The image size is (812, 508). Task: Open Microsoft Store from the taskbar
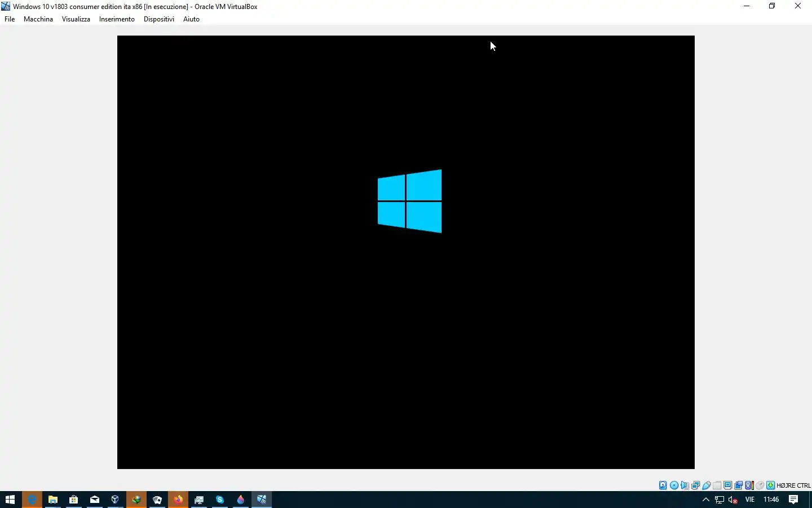73,500
